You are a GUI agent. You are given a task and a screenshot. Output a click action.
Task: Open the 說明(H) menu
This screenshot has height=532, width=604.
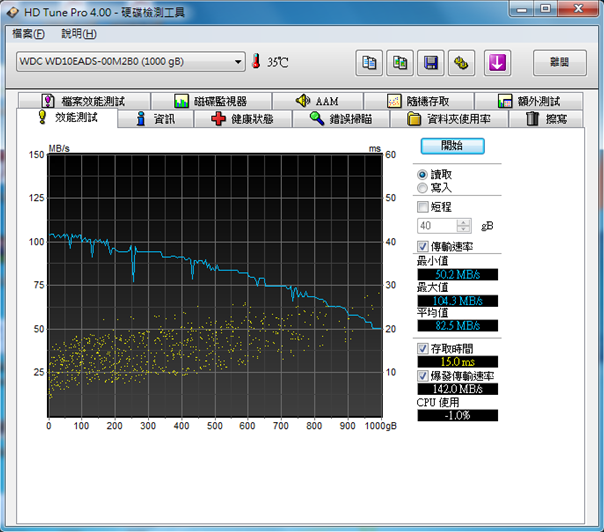[78, 33]
